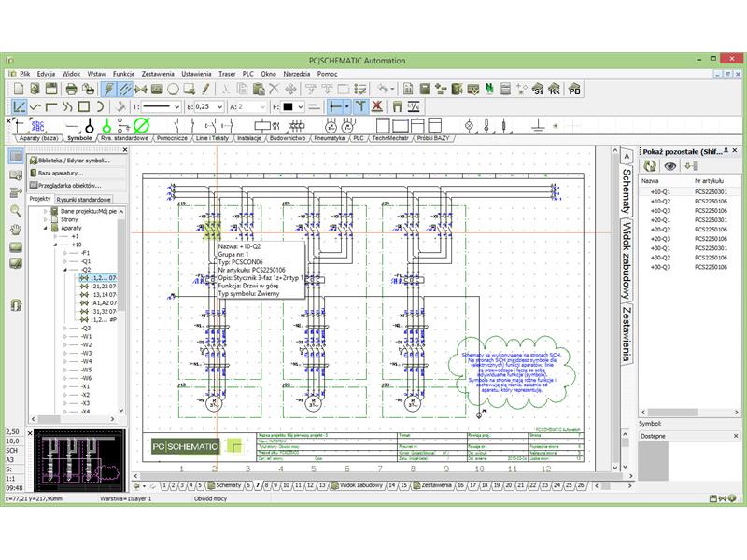The width and height of the screenshot is (747, 560).
Task: Open the Widok zabudowy vertical tab
Action: [627, 260]
